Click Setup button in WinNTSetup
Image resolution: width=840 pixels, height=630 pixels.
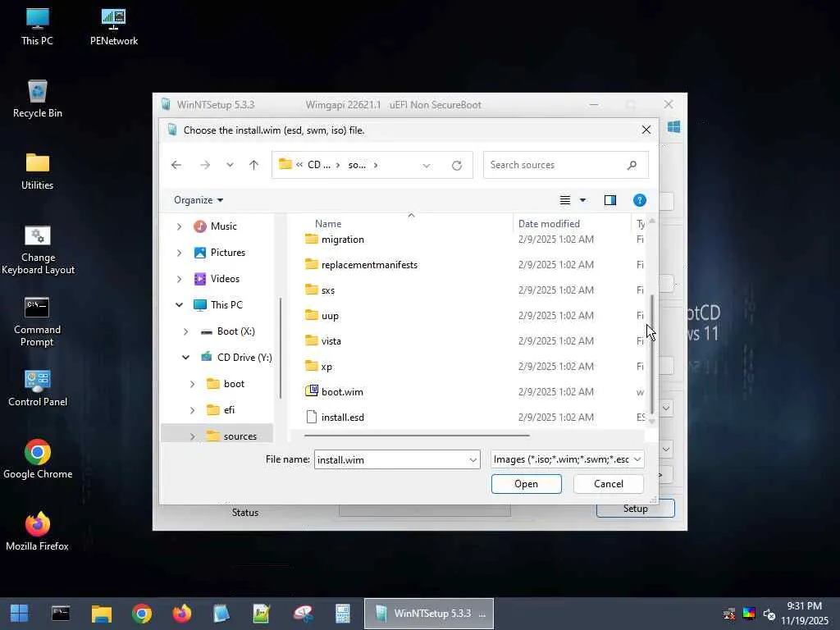click(x=636, y=509)
